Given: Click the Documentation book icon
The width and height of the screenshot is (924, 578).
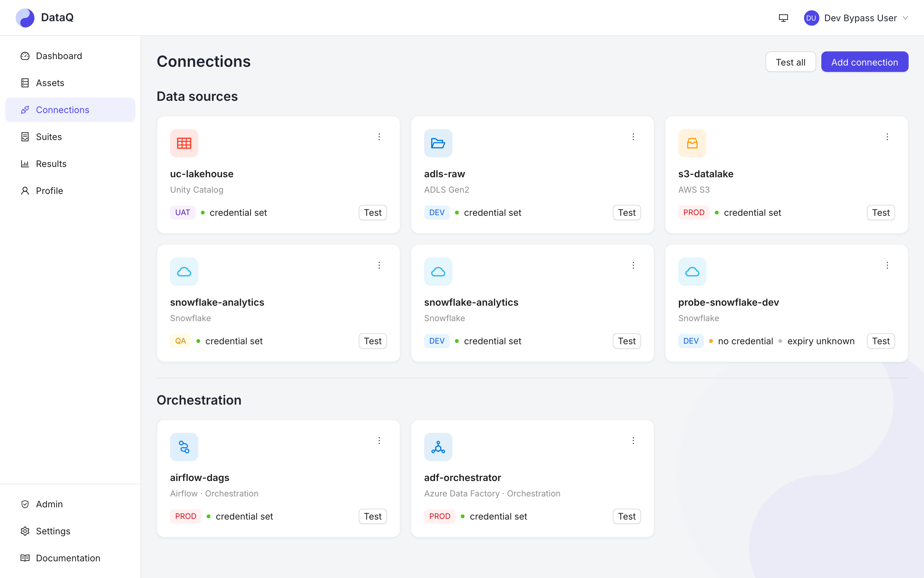Looking at the screenshot, I should [25, 558].
